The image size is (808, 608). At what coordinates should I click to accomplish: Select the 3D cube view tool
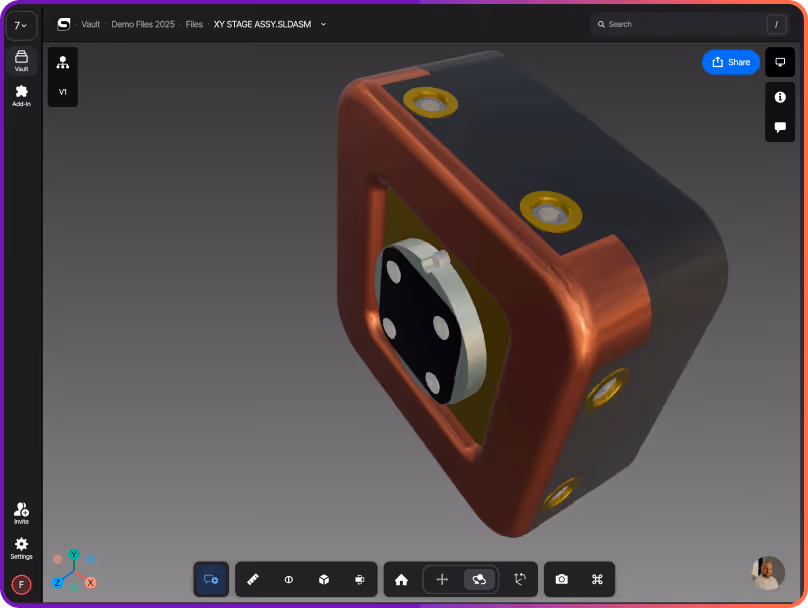pos(324,580)
